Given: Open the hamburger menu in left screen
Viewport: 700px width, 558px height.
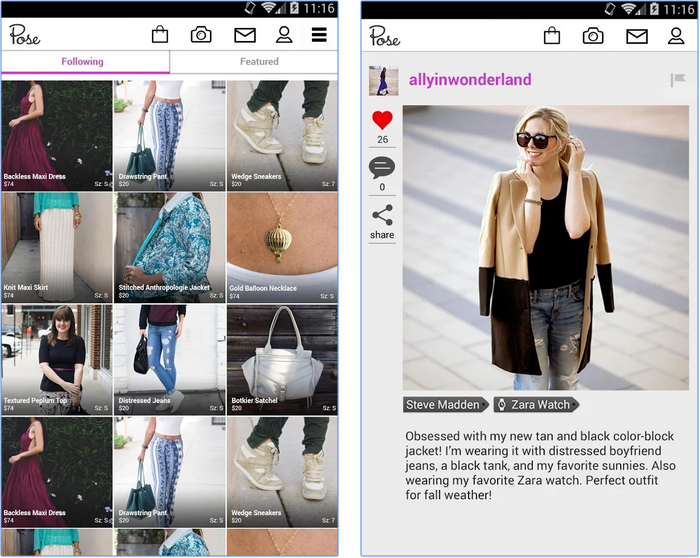Looking at the screenshot, I should 319,34.
